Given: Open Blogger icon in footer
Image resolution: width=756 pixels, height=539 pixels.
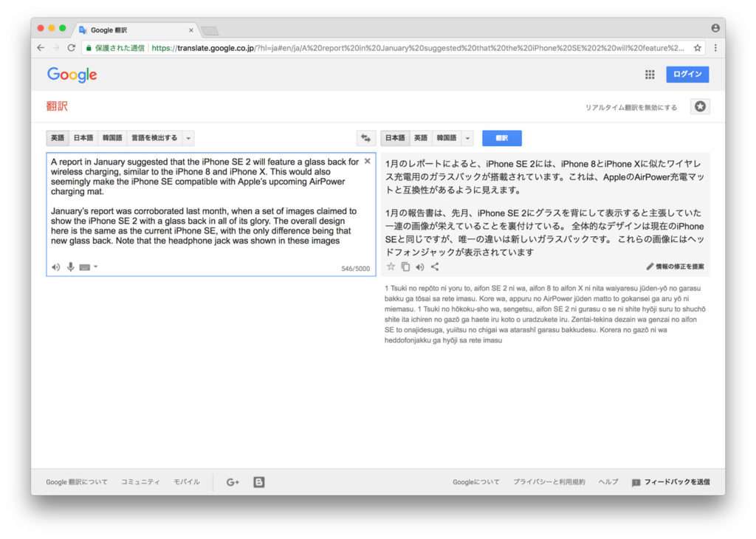Looking at the screenshot, I should [x=259, y=481].
